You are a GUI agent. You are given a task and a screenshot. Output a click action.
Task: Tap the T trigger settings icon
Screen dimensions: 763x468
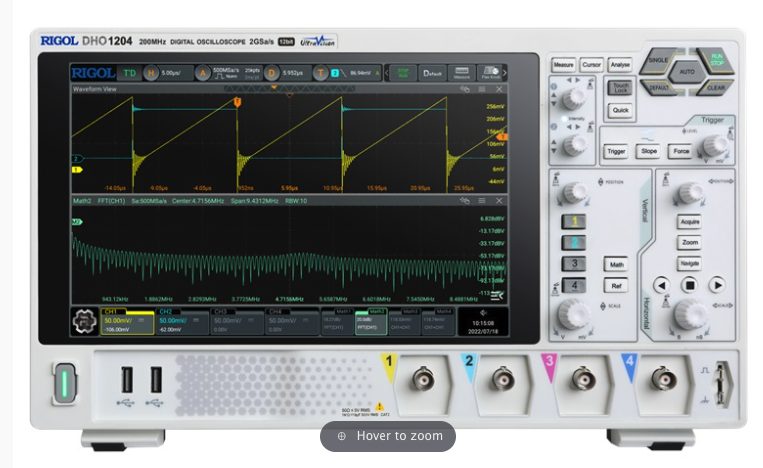(x=320, y=73)
